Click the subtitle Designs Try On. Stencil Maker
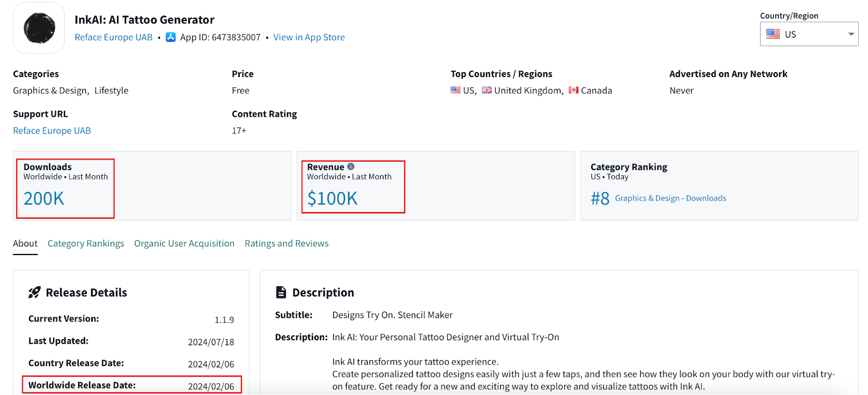Screen dimensions: 868x395 coord(392,315)
